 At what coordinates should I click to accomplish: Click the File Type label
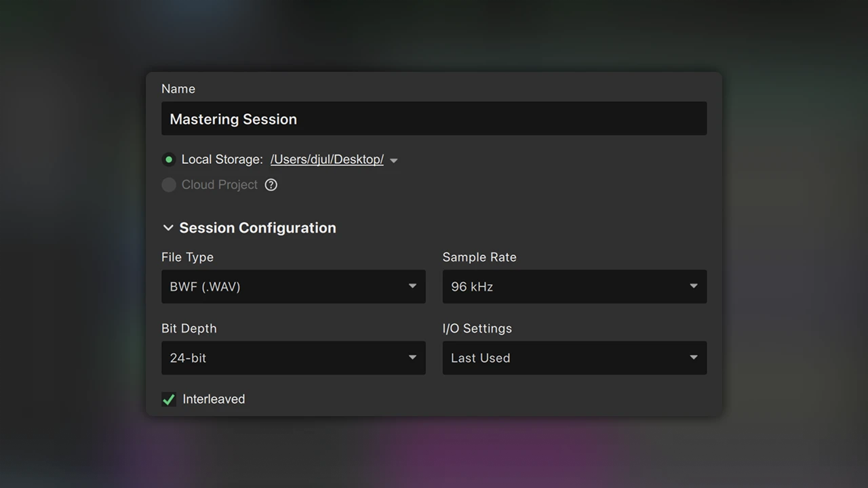point(187,257)
